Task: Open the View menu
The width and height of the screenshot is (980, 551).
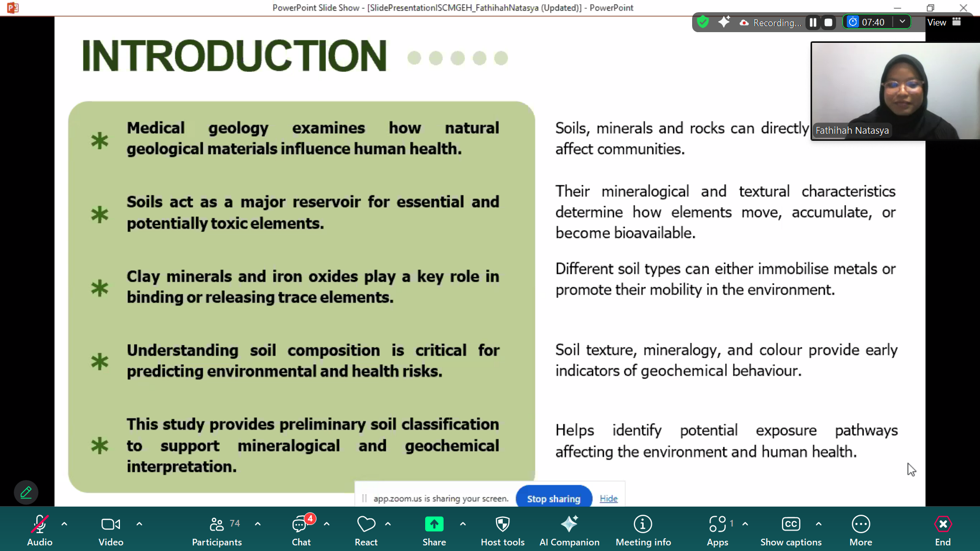Action: coord(936,22)
